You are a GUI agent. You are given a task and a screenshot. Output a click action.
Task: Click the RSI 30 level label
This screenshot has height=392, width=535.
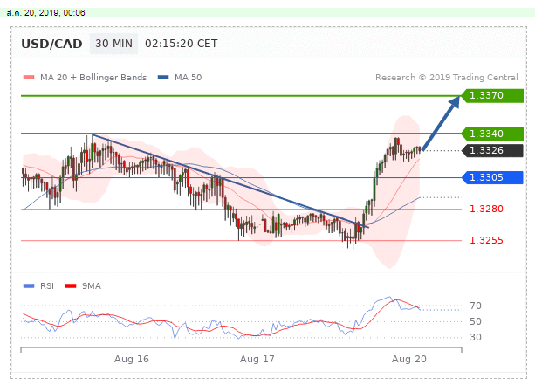tap(476, 337)
